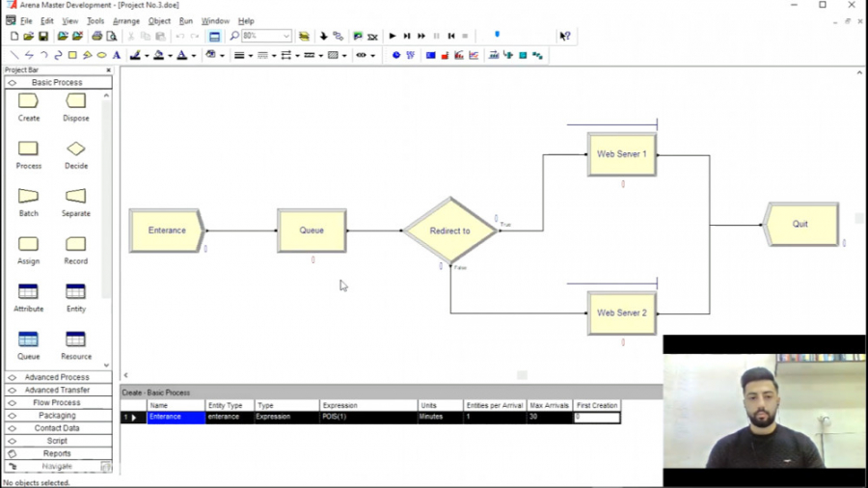The image size is (868, 488).
Task: Print the model
Action: pos(96,36)
